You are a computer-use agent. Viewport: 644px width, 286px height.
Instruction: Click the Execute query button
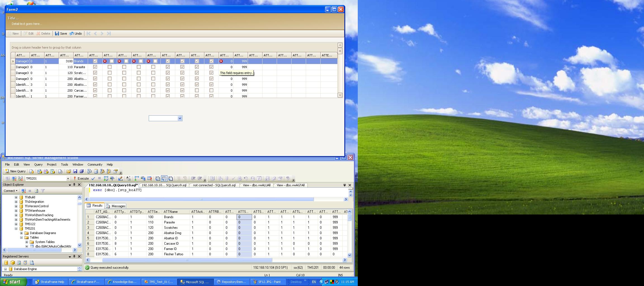[x=81, y=178]
